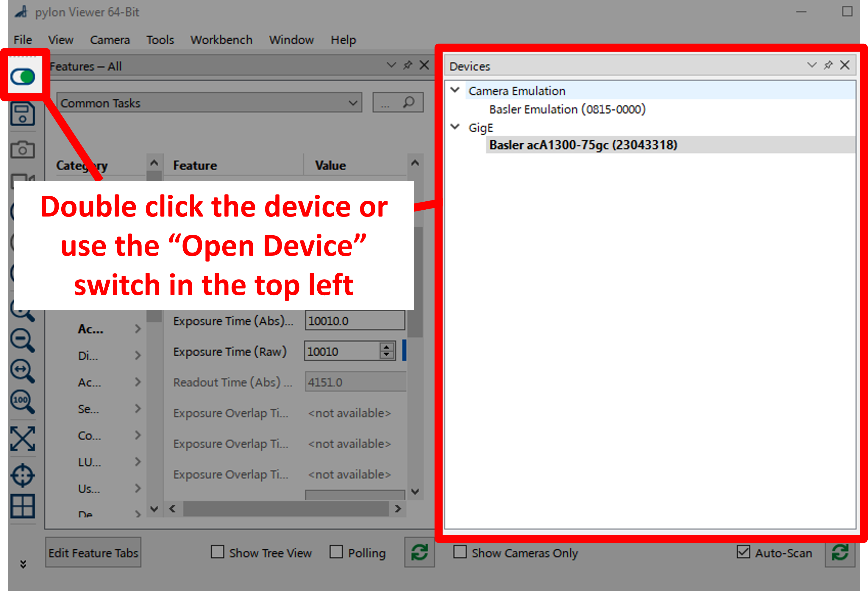This screenshot has width=868, height=591.
Task: Close the Devices panel
Action: (x=844, y=65)
